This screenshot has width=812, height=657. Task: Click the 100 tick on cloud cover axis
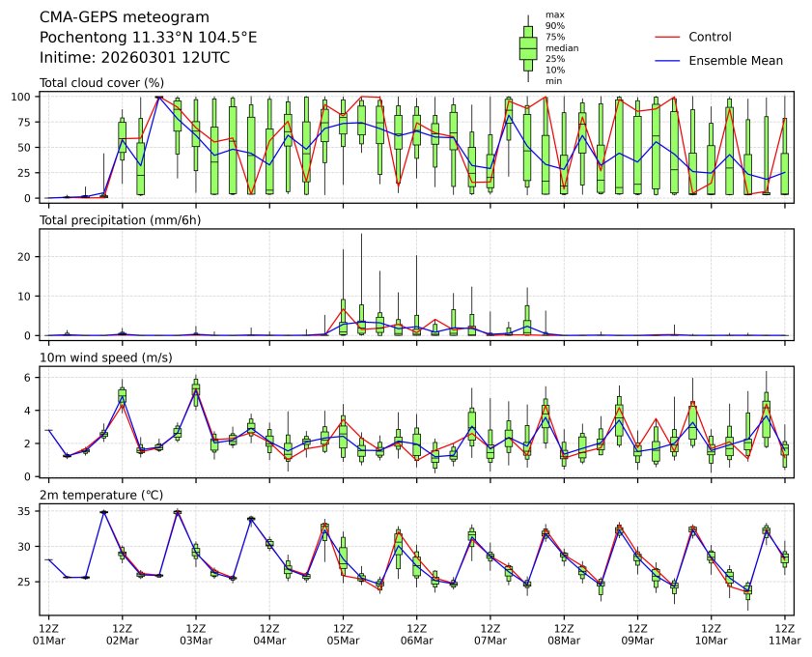[24, 98]
